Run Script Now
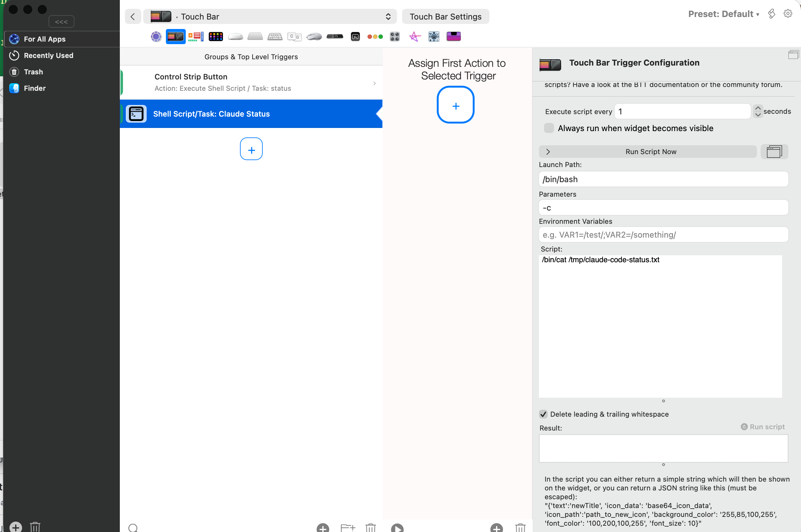 [650, 152]
